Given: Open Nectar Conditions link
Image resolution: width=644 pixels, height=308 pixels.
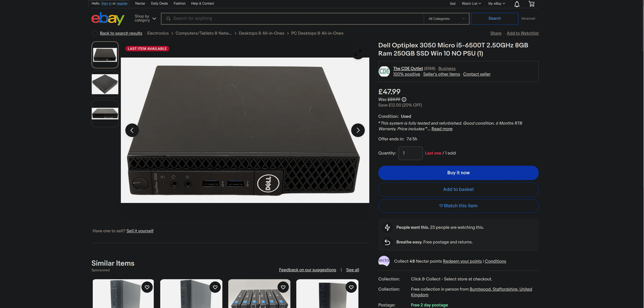Looking at the screenshot, I should point(495,261).
